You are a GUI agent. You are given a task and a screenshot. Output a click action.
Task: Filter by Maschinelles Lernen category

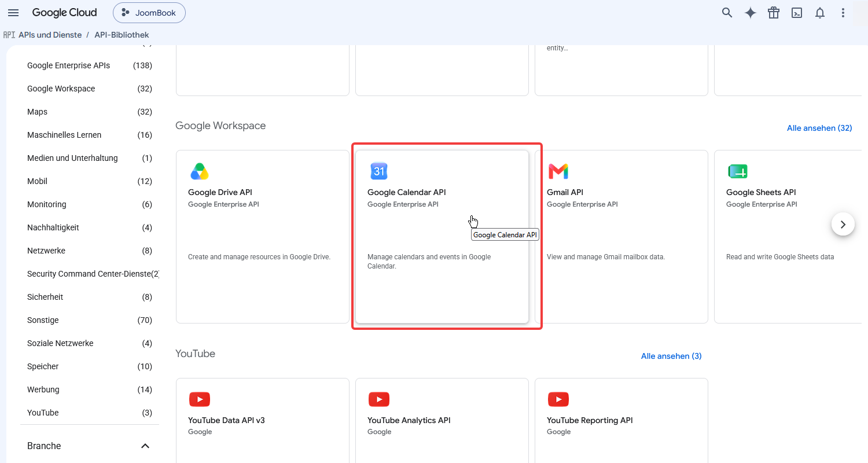tap(90, 135)
